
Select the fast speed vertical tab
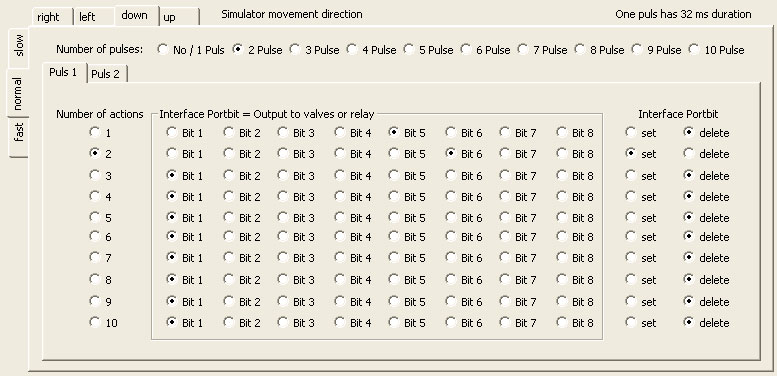(19, 137)
